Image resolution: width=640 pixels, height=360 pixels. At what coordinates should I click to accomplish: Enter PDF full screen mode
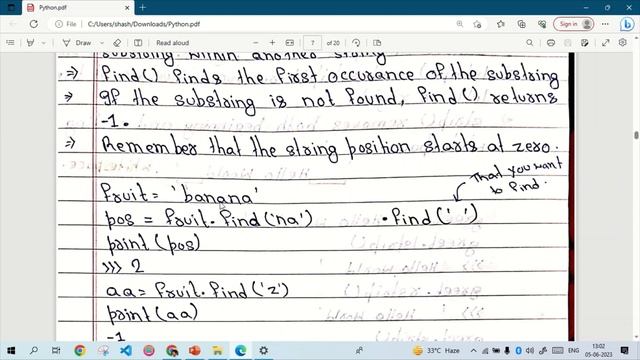click(x=606, y=42)
